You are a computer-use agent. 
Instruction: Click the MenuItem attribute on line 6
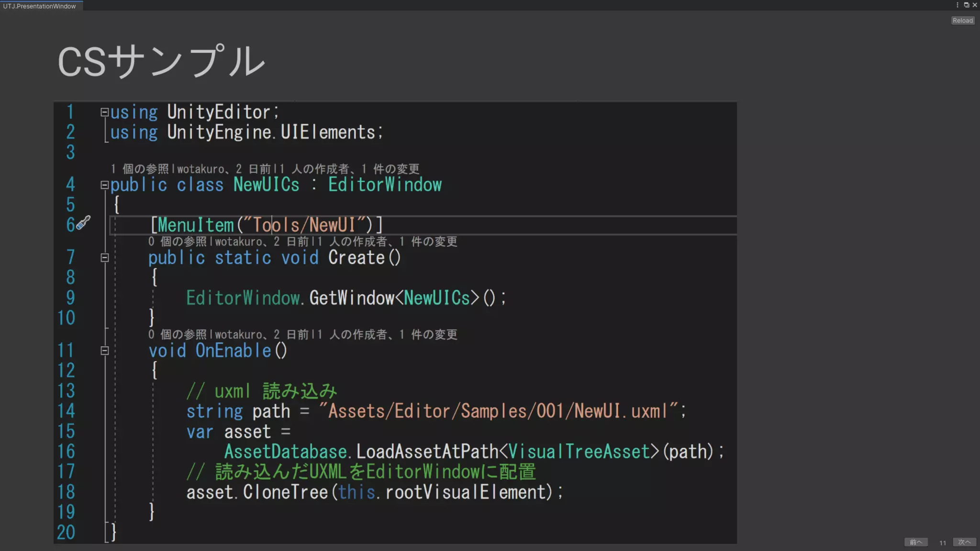tap(196, 225)
